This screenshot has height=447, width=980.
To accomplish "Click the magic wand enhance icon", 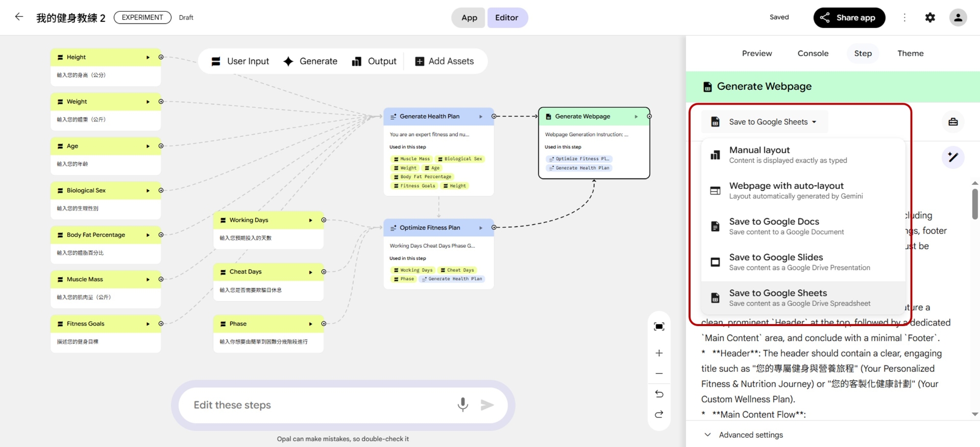I will pyautogui.click(x=952, y=157).
